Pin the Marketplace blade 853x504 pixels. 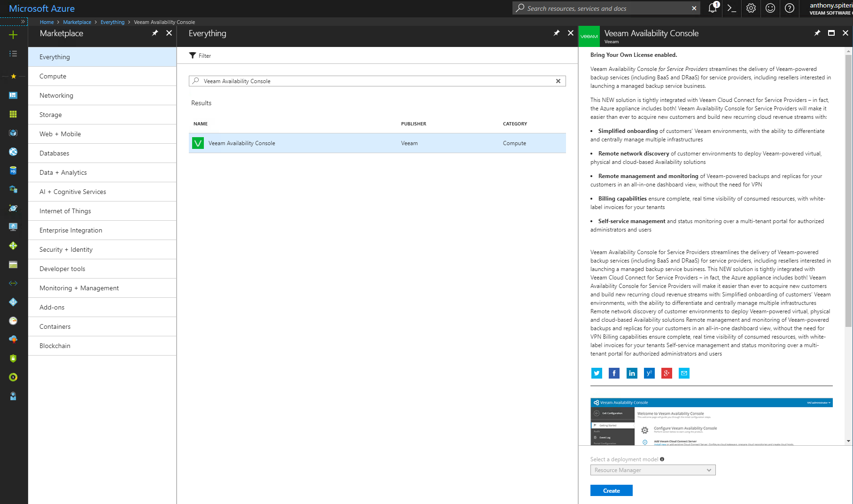(x=155, y=33)
